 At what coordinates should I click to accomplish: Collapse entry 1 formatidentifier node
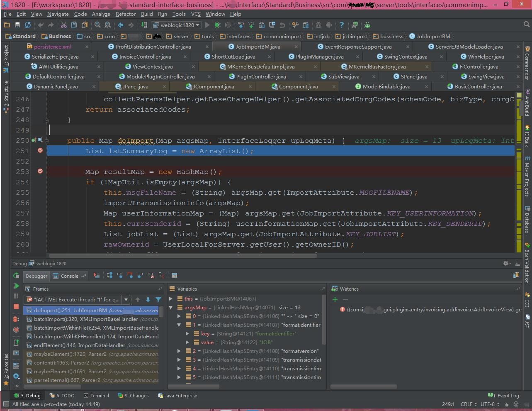[179, 325]
